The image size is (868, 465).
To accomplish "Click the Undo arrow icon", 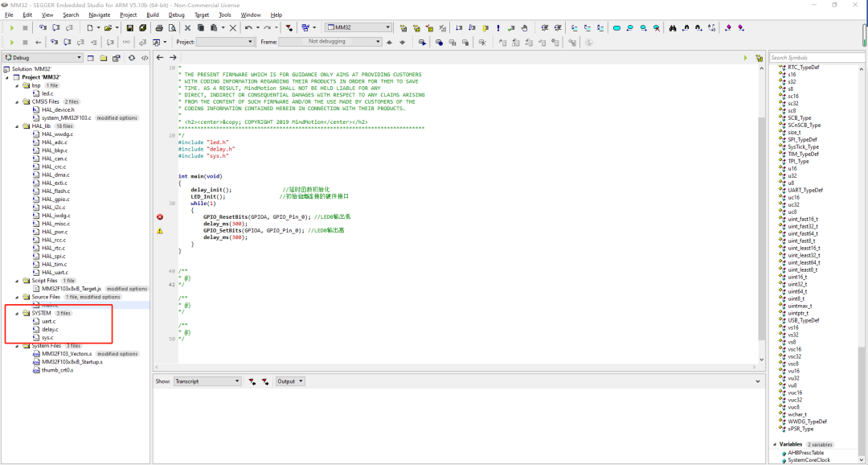I will (x=248, y=27).
